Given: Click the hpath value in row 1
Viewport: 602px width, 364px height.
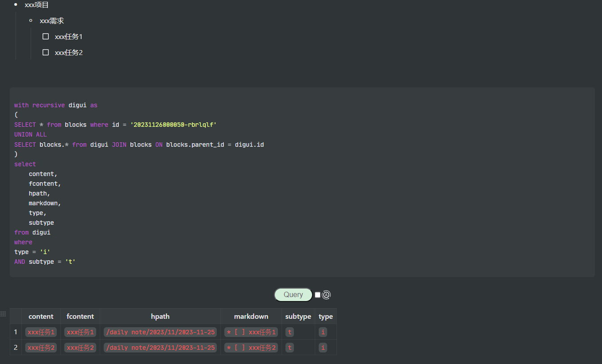Looking at the screenshot, I should coord(160,332).
